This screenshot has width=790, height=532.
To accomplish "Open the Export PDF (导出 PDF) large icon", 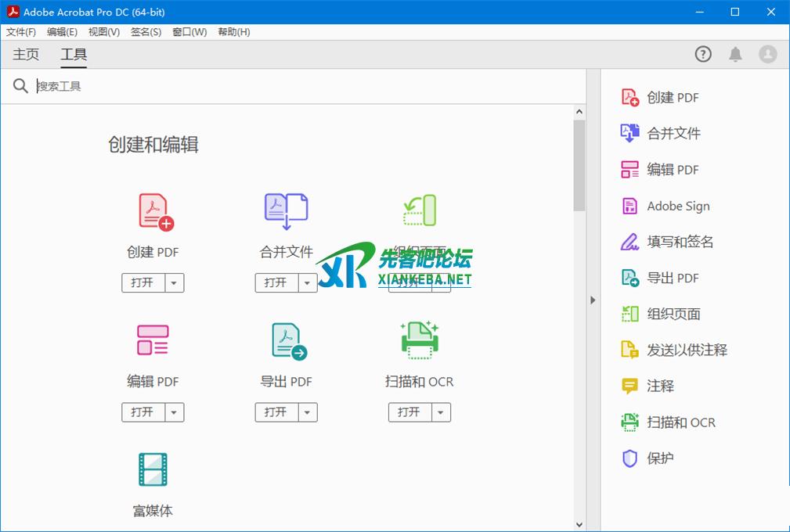I will (x=288, y=341).
